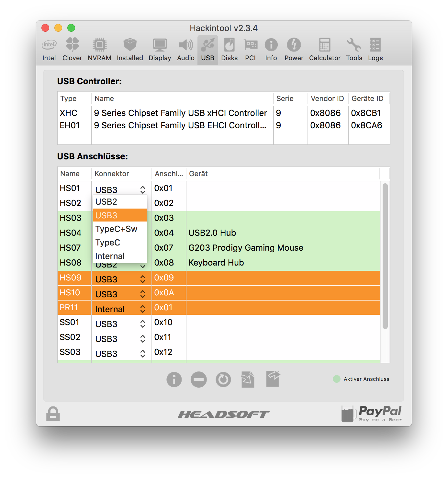Select the XHC controller row
This screenshot has height=478, width=448.
coord(223,113)
